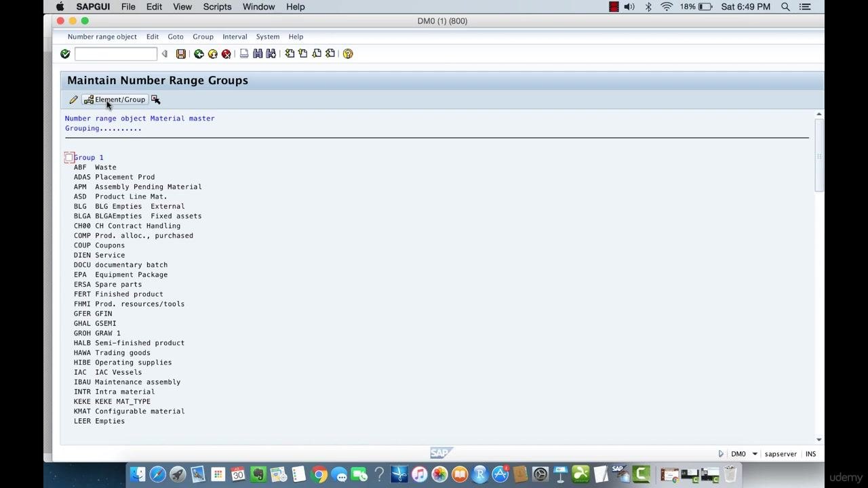Screen dimensions: 868x488
Task: Click the pencil Maintain icon
Action: pyautogui.click(x=73, y=100)
